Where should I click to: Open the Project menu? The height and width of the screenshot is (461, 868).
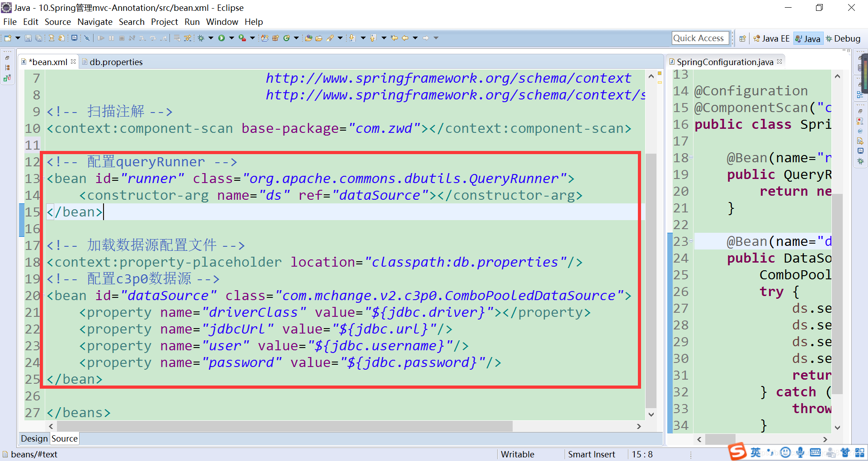(165, 22)
